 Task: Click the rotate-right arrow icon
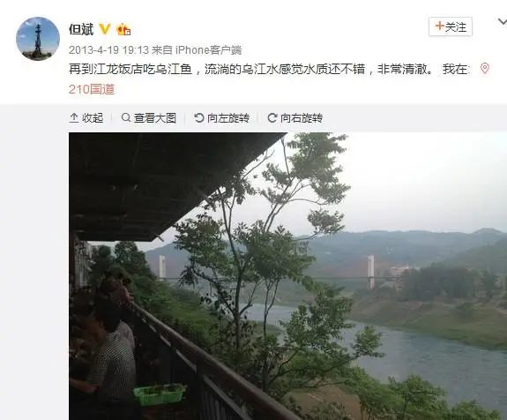[272, 117]
